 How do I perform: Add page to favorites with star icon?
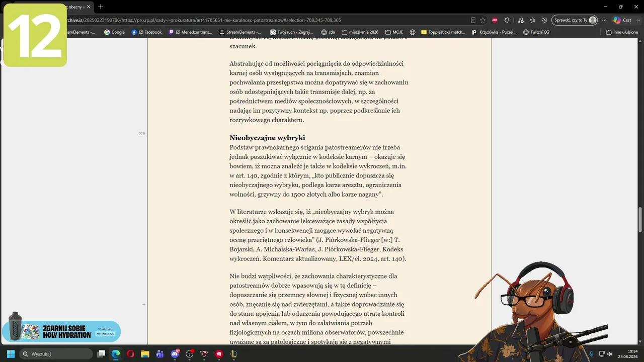482,20
